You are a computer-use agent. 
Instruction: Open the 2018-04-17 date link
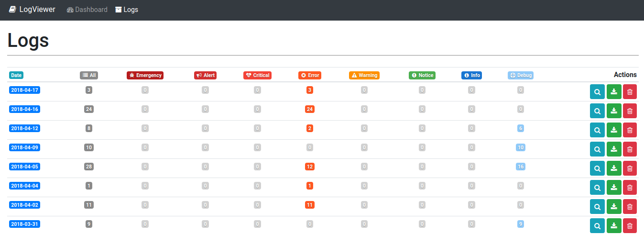(24, 90)
